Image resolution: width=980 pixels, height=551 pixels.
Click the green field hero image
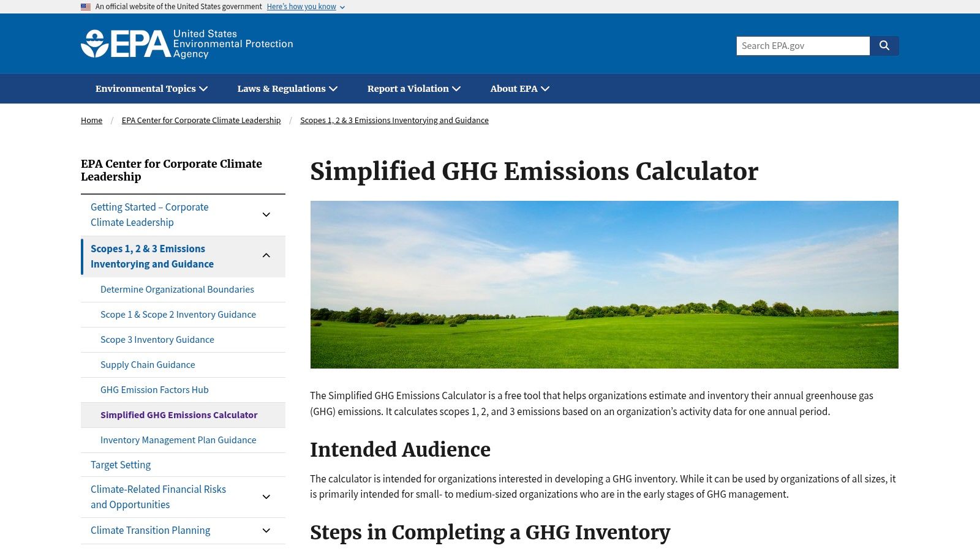(605, 284)
